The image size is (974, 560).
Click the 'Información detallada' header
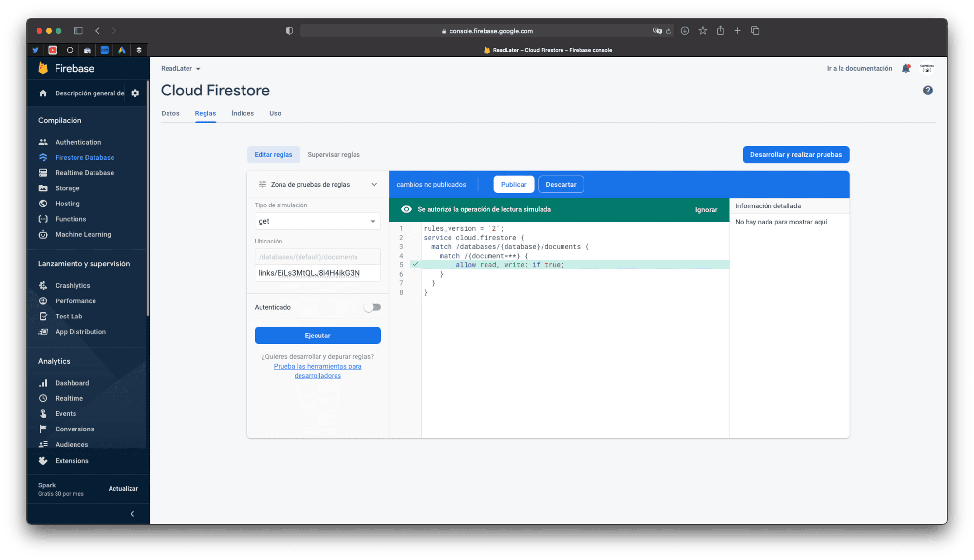(768, 206)
